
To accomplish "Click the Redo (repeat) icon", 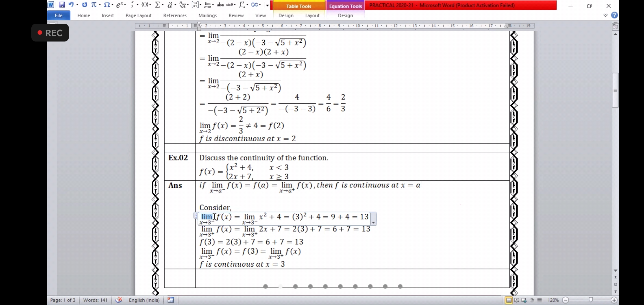I will (84, 5).
